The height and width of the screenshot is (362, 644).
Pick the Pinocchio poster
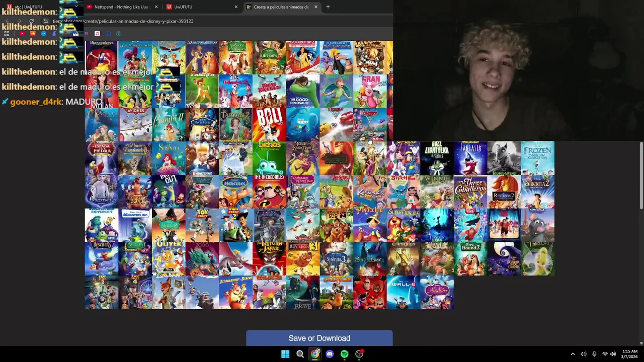pos(370,225)
